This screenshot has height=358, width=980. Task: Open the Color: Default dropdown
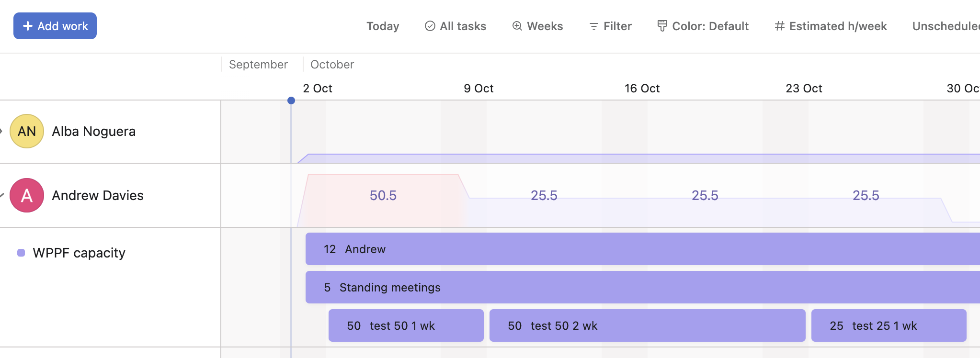(710, 26)
